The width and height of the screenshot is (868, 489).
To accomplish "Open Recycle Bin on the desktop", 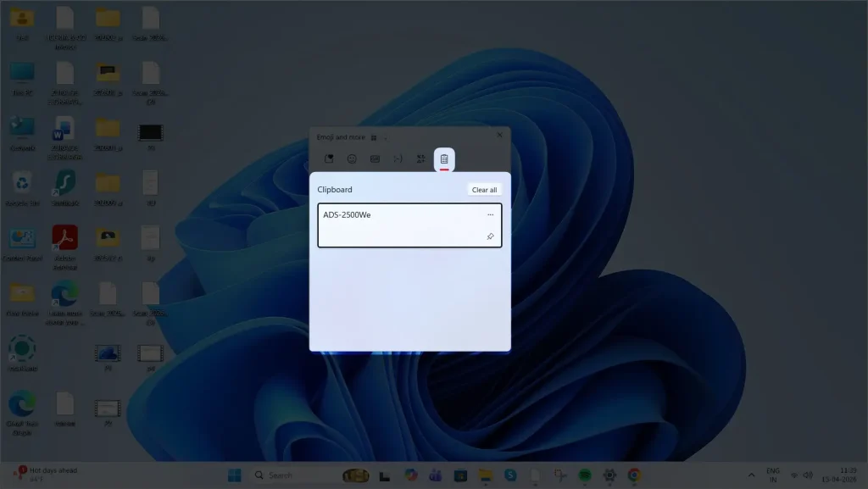I will coord(21,185).
